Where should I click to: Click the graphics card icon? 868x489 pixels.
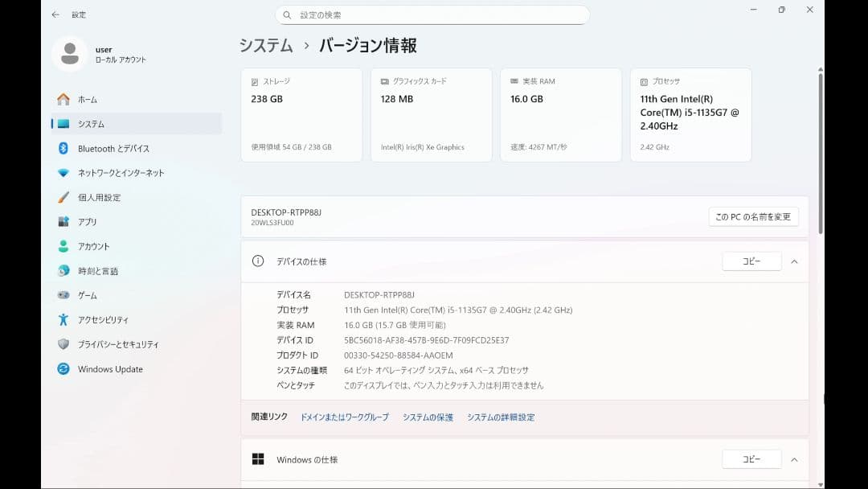[x=385, y=81]
